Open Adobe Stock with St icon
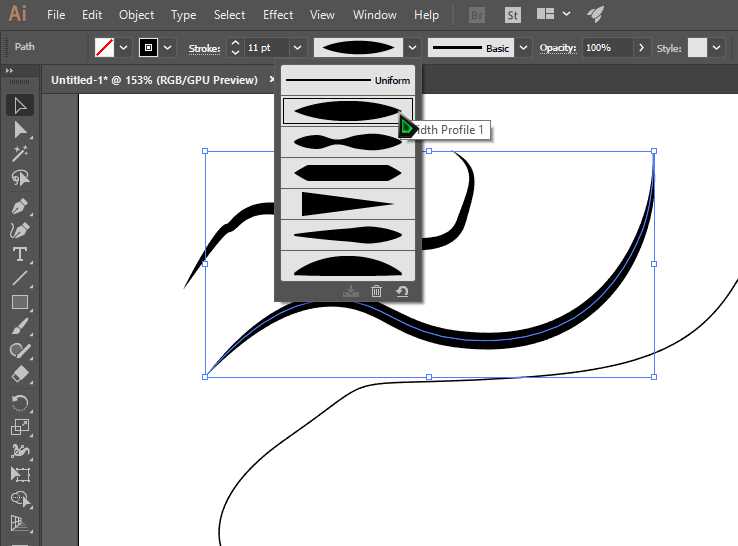Viewport: 738px width, 546px height. [512, 16]
